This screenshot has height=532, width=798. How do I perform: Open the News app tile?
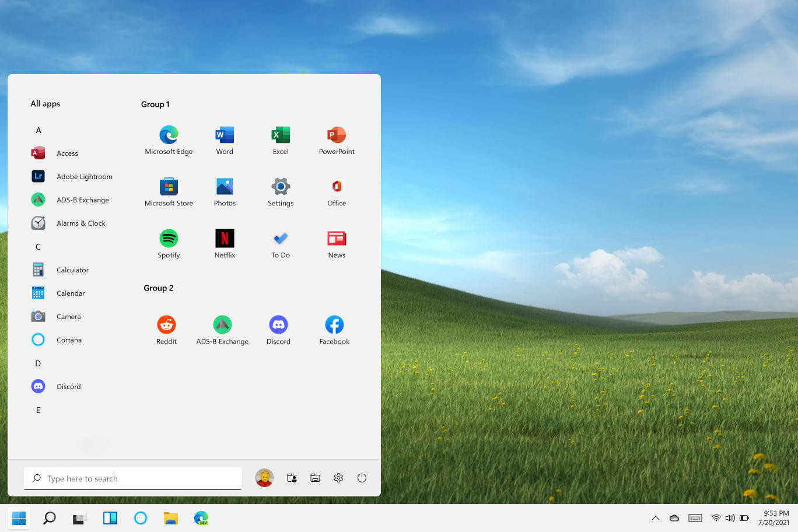pos(337,244)
